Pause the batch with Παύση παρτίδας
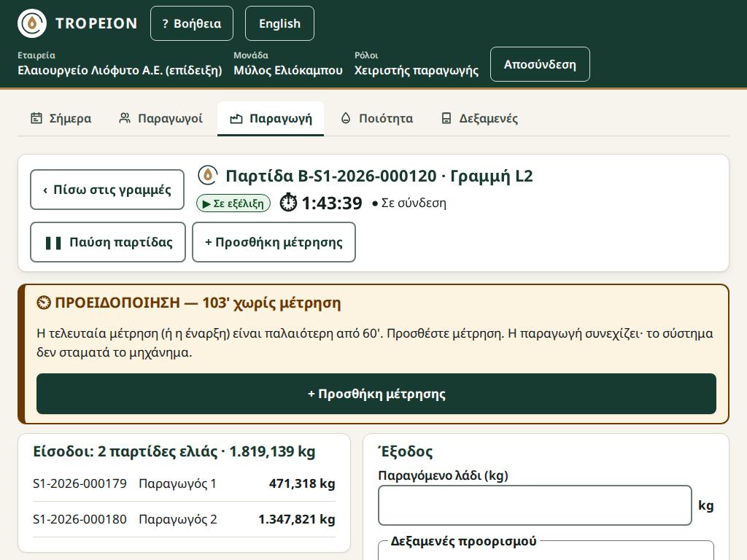The height and width of the screenshot is (560, 747). pyautogui.click(x=108, y=242)
